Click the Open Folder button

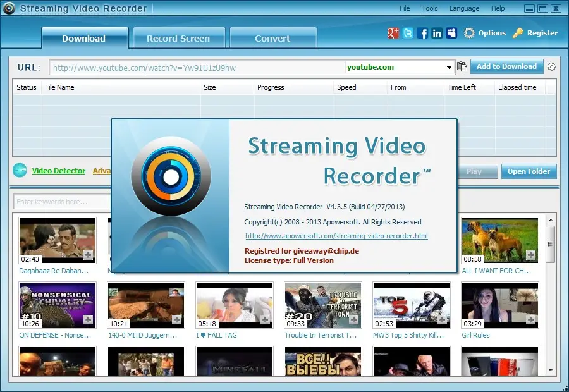point(529,171)
